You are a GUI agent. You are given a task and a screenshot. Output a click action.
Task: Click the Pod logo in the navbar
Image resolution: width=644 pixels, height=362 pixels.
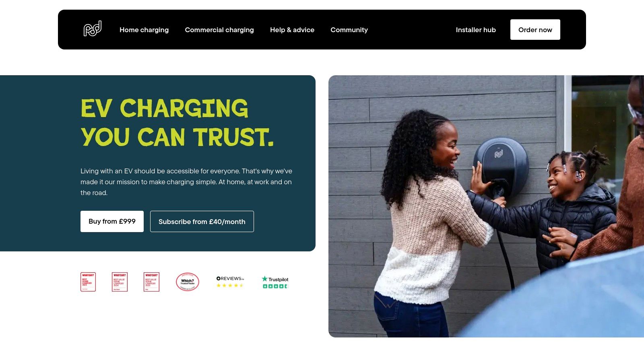(x=93, y=29)
